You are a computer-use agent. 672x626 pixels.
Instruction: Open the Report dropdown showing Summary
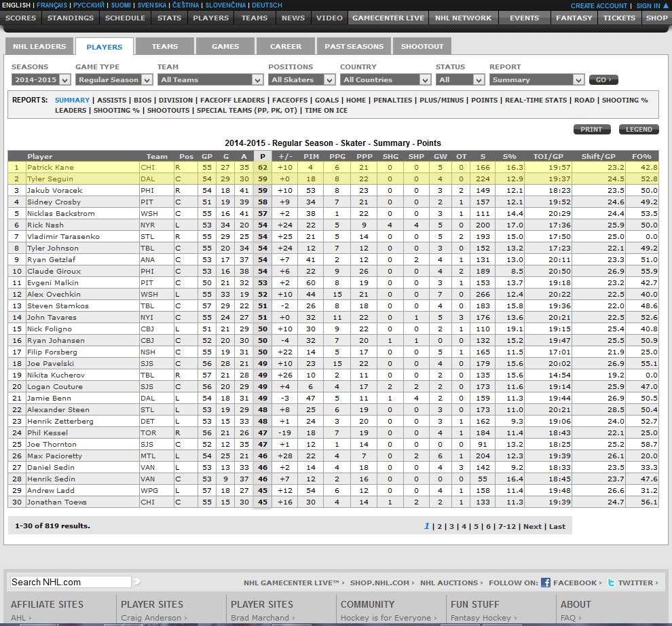coord(537,79)
